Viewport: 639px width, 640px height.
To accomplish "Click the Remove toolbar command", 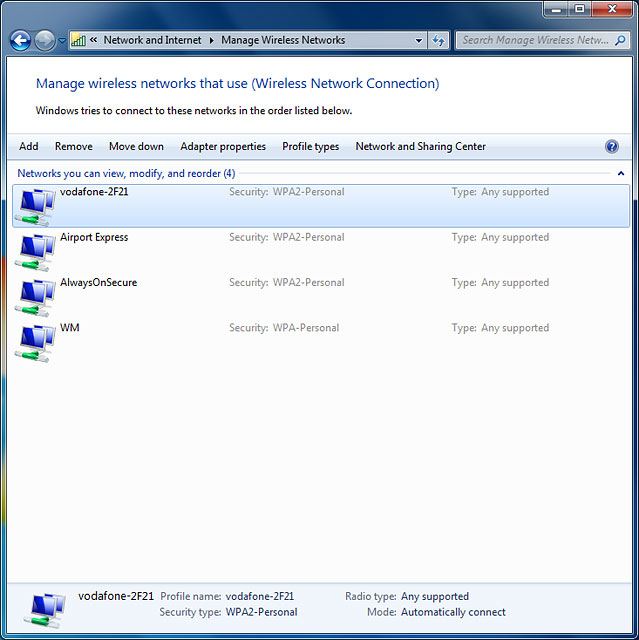I will pos(73,146).
